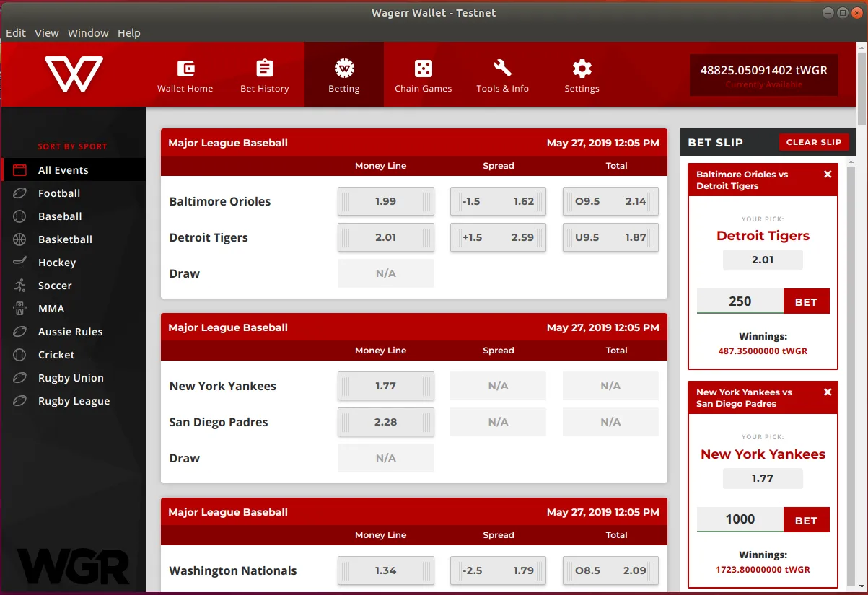Click the tWGR balance display
868x595 pixels.
point(764,75)
